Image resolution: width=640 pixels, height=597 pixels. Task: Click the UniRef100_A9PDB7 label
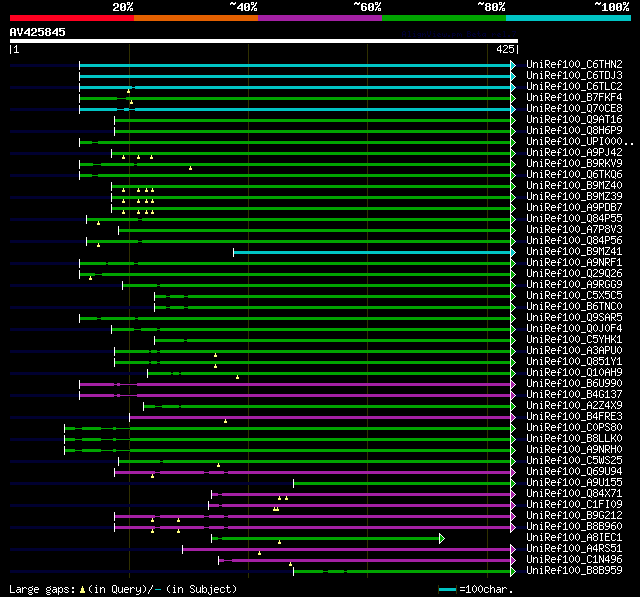pos(574,208)
